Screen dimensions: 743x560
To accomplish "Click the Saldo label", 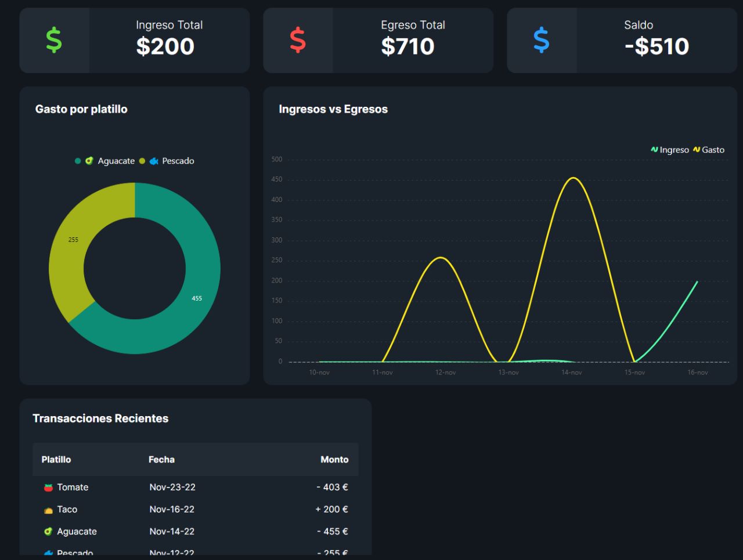I will click(x=639, y=25).
